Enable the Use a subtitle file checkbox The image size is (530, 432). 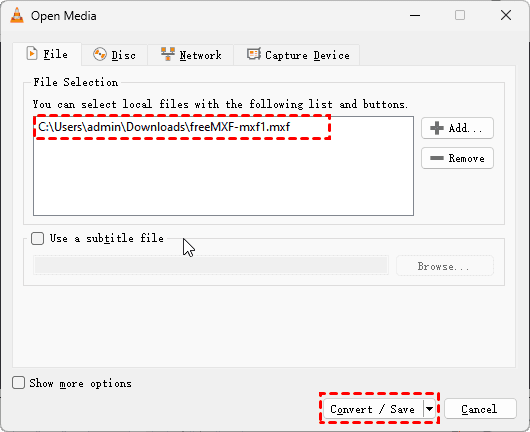(x=37, y=238)
